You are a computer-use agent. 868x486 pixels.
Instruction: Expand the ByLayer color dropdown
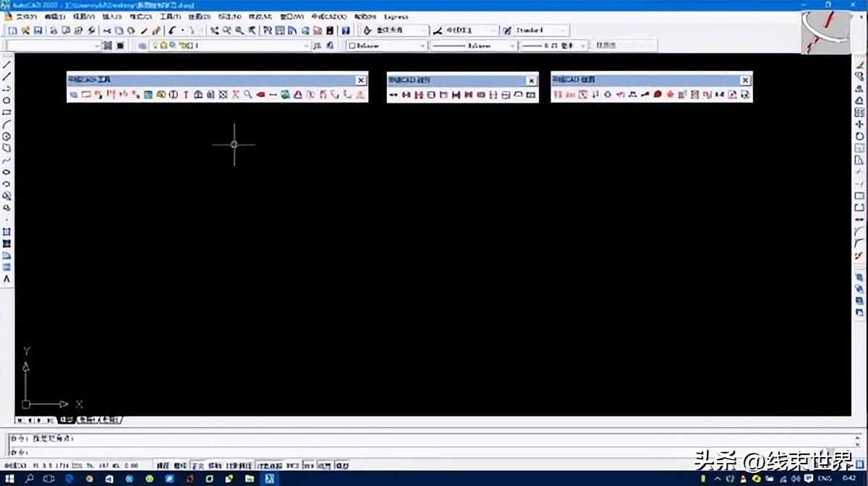[x=422, y=46]
